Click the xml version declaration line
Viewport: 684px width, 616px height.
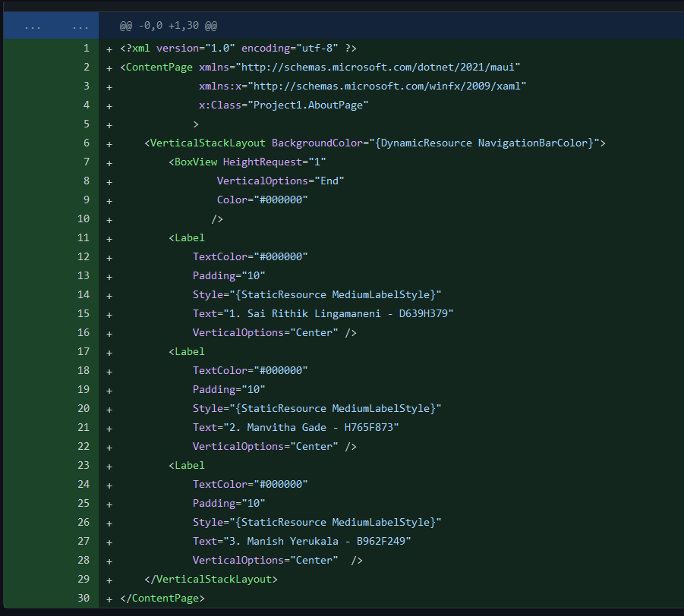click(x=238, y=48)
